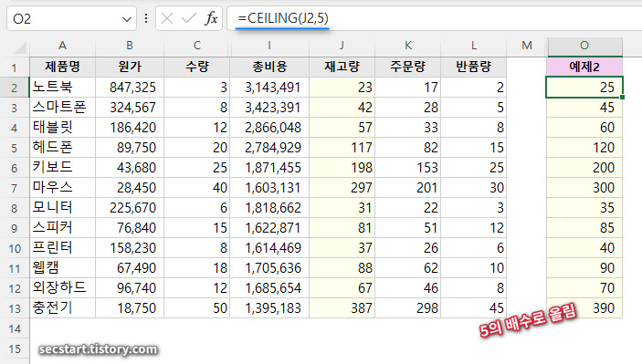Click header cell 주문량
The width and height of the screenshot is (642, 364).
pos(408,68)
